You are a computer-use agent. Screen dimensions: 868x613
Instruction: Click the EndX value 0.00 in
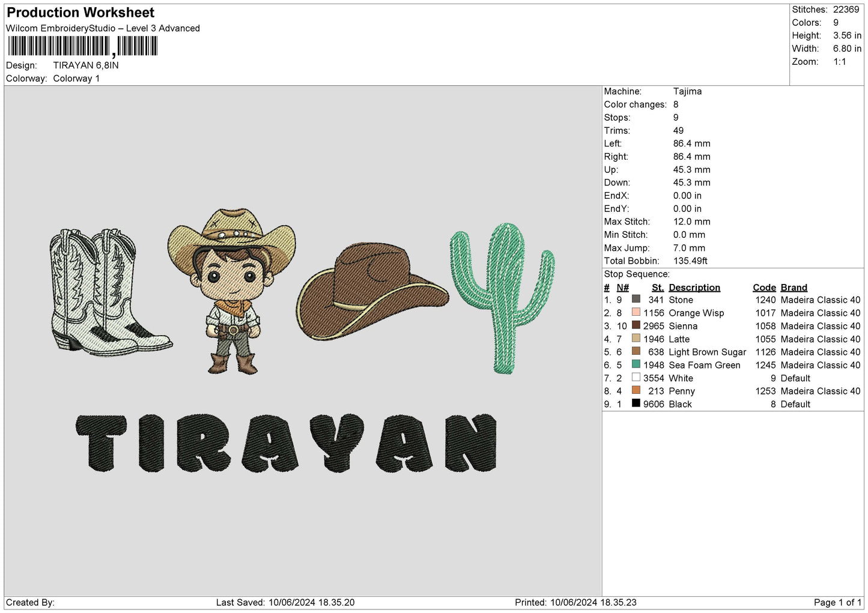coord(687,196)
